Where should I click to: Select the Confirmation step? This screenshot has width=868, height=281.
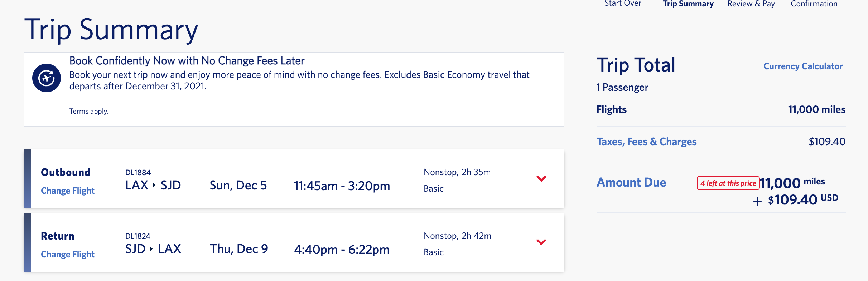pos(814,4)
